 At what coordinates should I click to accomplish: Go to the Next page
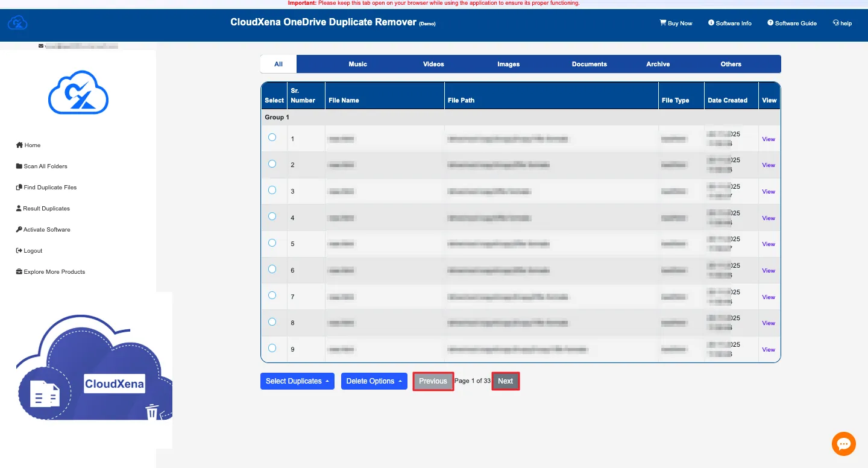tap(505, 381)
